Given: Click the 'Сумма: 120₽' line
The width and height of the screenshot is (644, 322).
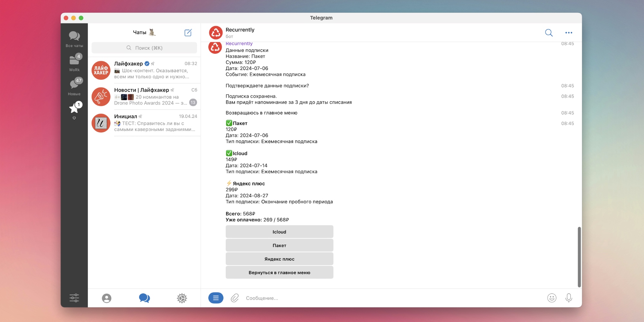Looking at the screenshot, I should [241, 62].
